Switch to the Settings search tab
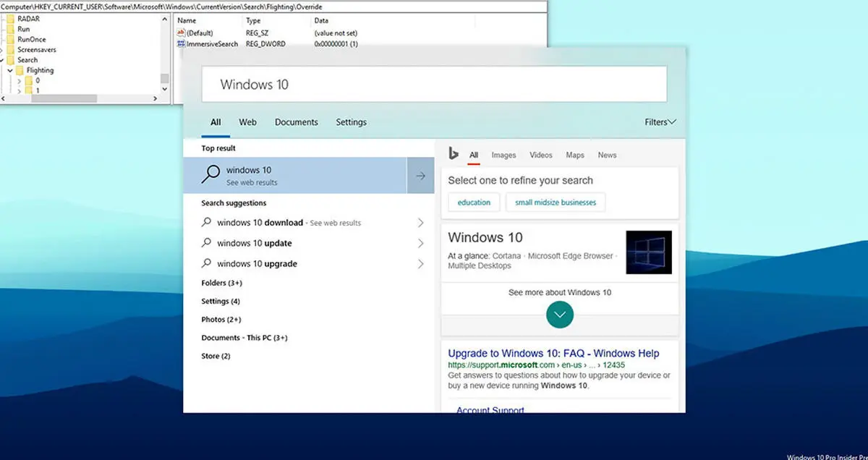868x460 pixels. point(351,122)
